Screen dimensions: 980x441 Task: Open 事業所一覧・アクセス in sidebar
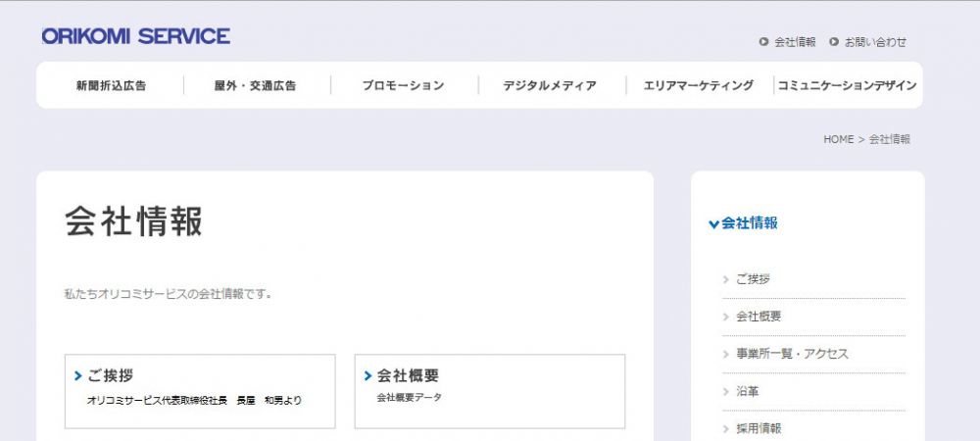792,354
